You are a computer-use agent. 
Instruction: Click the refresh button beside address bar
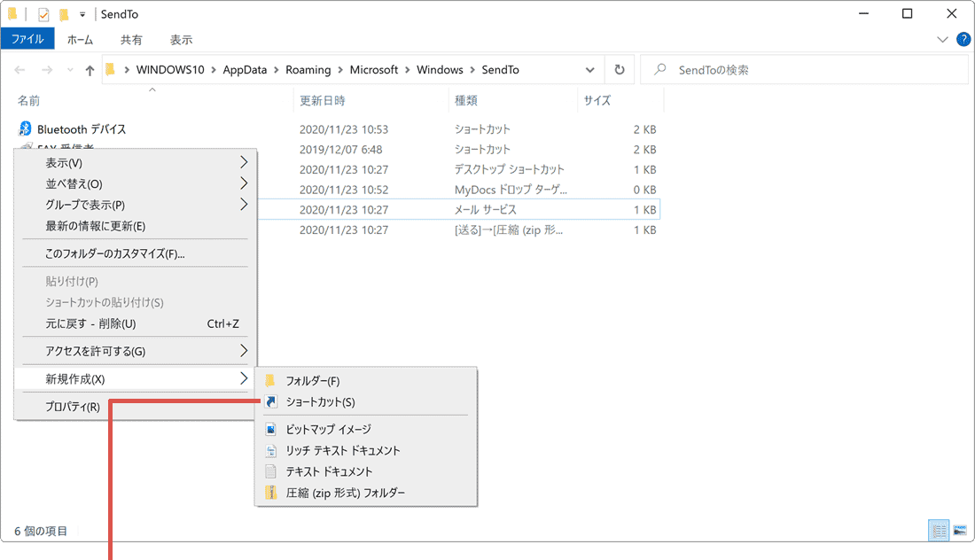[x=620, y=70]
